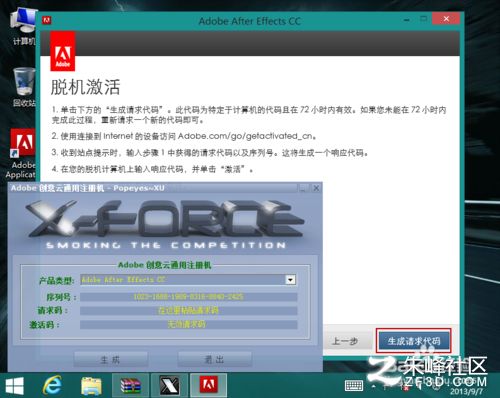500x398 pixels.
Task: Click 生成 in the X-Force keygen
Action: [110, 359]
